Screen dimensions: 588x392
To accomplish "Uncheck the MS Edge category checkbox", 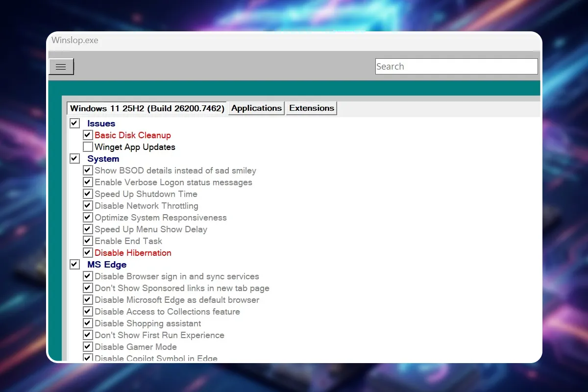I will [74, 264].
